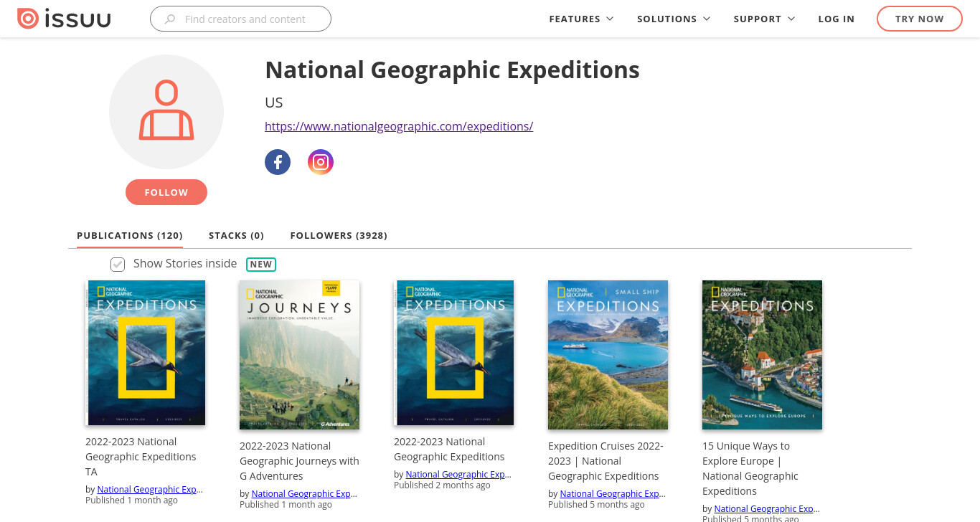
Task: Click the NEW badge beside Stories
Action: click(x=261, y=264)
